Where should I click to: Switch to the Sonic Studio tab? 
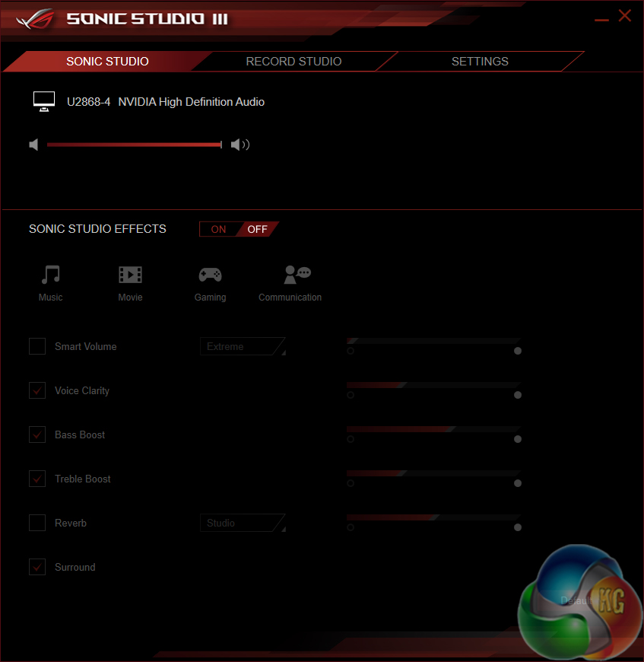coord(107,61)
